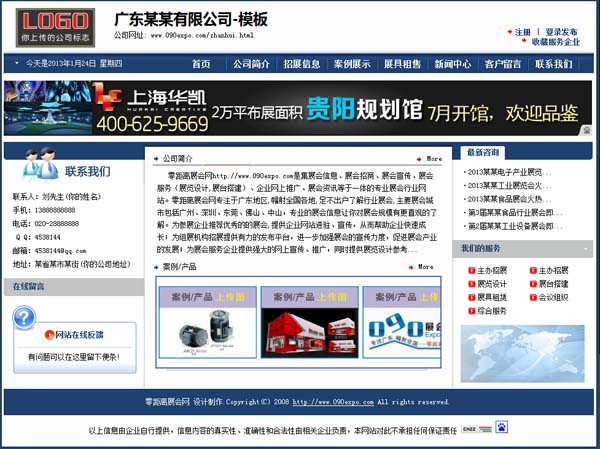600x449 pixels.
Task: Click the 案例/产品 section heading
Action: click(179, 267)
